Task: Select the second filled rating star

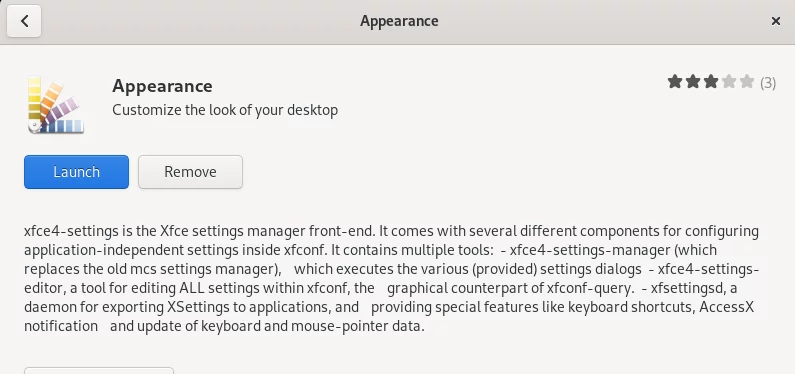Action: coord(693,82)
